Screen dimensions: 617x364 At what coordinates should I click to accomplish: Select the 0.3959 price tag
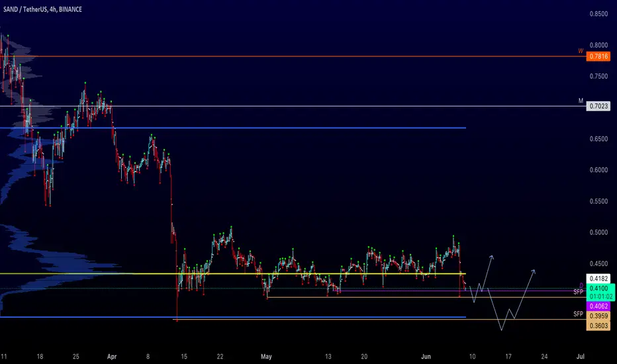coord(598,316)
